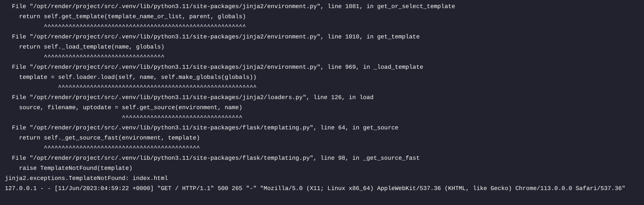Click the 'template = self.loader.load' code line
644x205 pixels.
click(138, 77)
